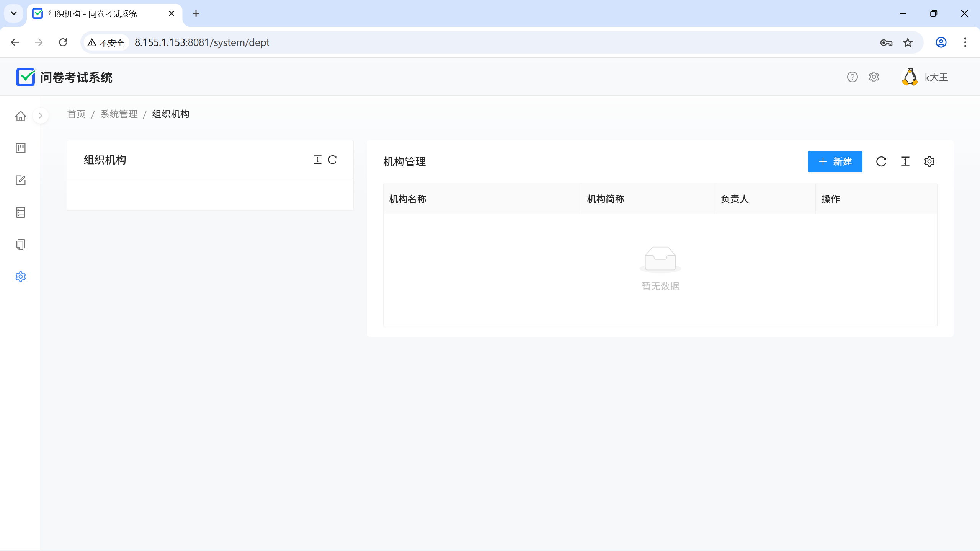Open header settings gear icon
Image resolution: width=980 pixels, height=551 pixels.
tap(874, 77)
